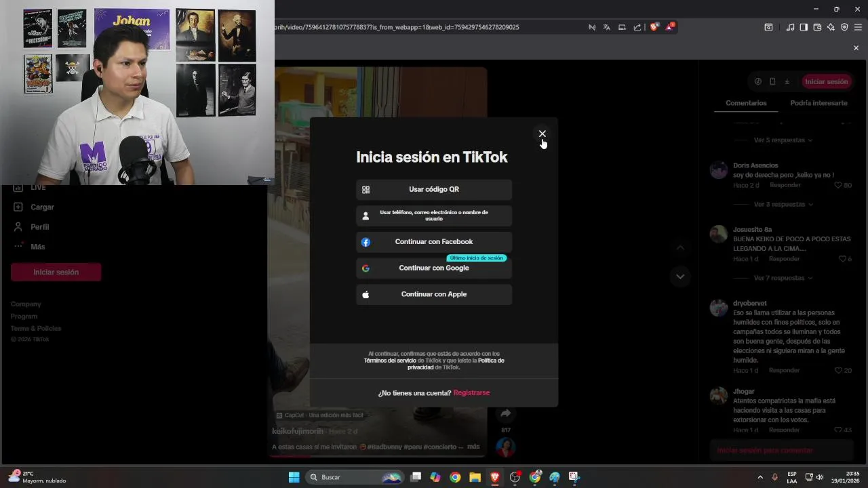This screenshot has width=868, height=488.
Task: Open Terms & Policies footer link
Action: point(36,329)
